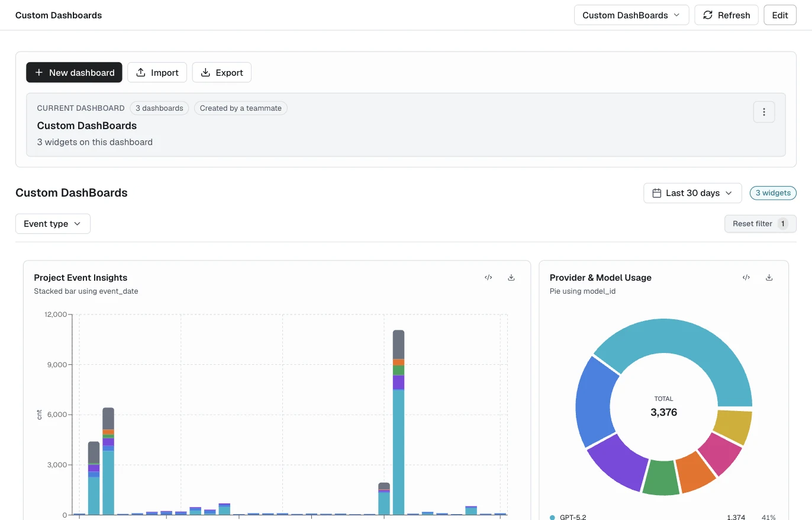Screen dimensions: 812x520
Task: Click the "1,374" legend count
Action: (x=736, y=517)
